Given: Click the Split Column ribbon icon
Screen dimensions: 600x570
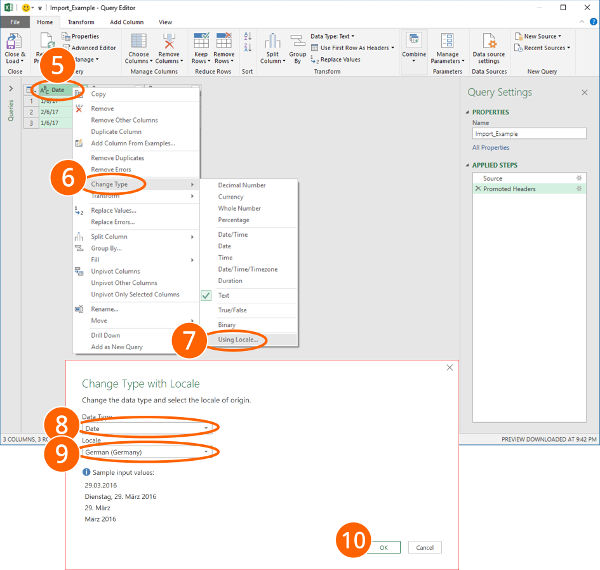Looking at the screenshot, I should 272,41.
